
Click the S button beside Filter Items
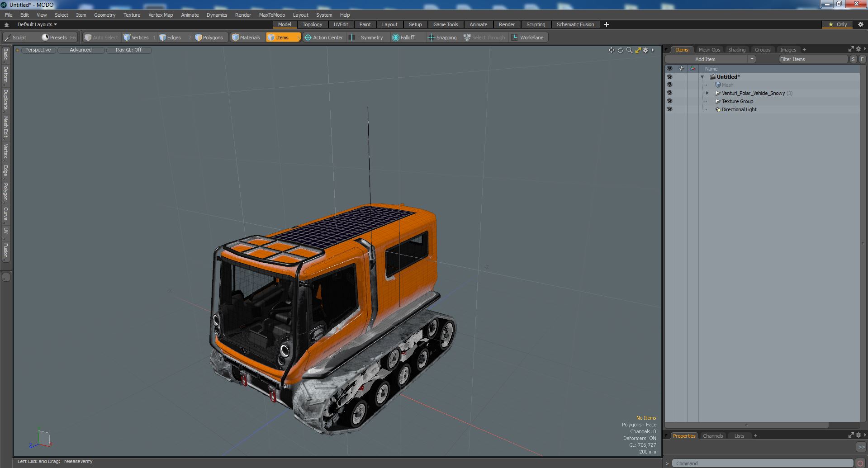853,59
